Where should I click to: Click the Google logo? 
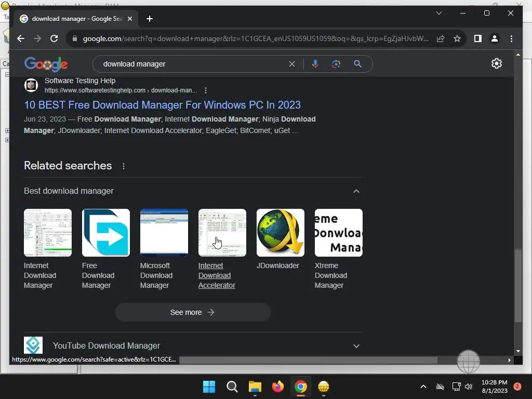(46, 64)
